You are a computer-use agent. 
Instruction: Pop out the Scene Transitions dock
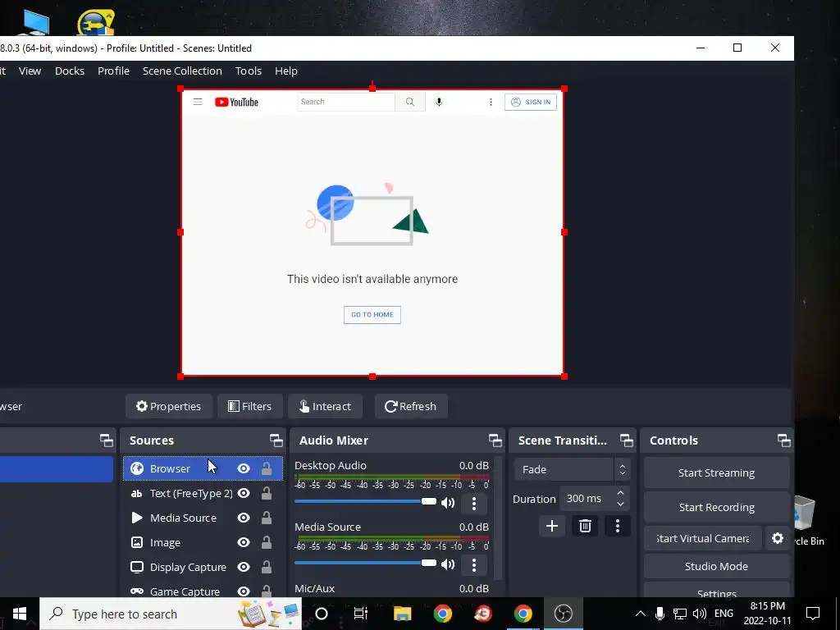pyautogui.click(x=626, y=441)
